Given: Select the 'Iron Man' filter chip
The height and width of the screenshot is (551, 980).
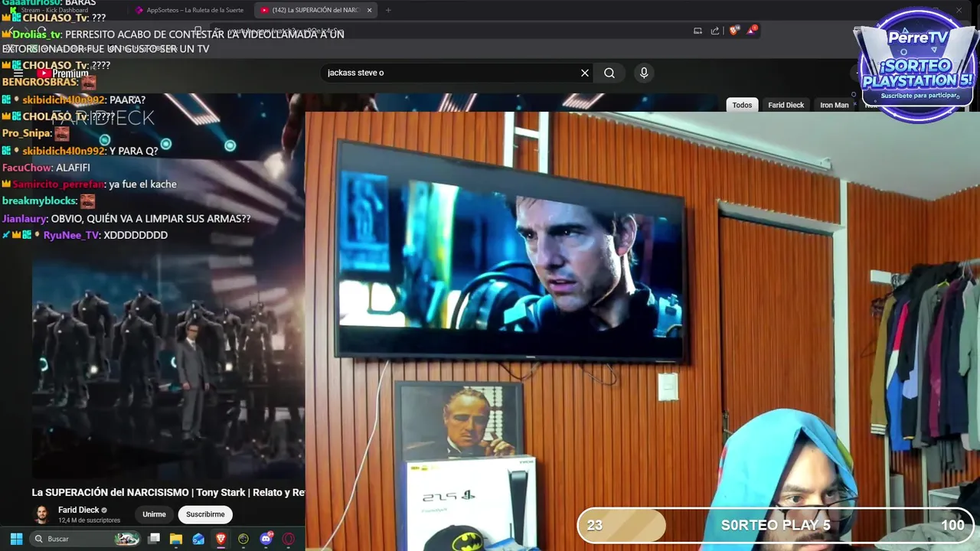Looking at the screenshot, I should coord(835,105).
